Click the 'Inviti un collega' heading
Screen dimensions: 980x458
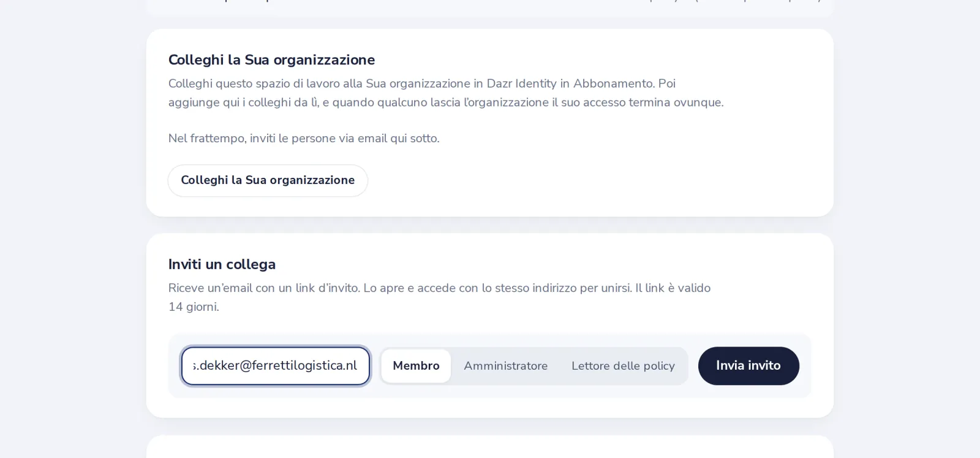pos(222,264)
